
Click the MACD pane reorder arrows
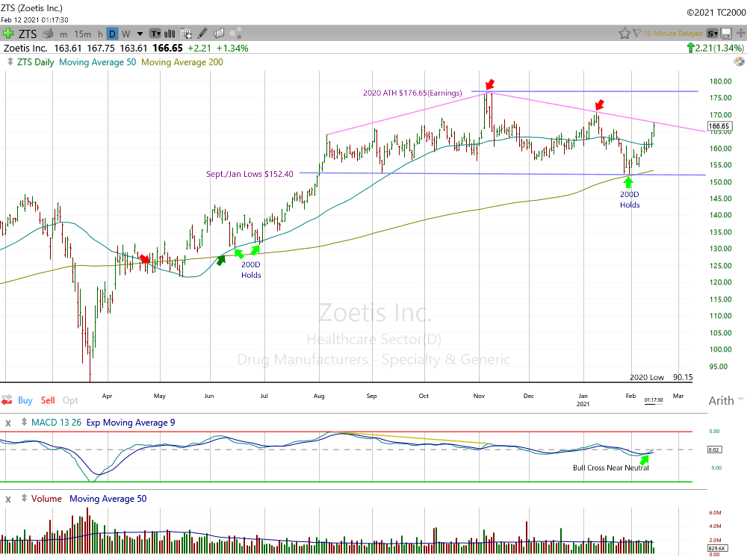[25, 422]
